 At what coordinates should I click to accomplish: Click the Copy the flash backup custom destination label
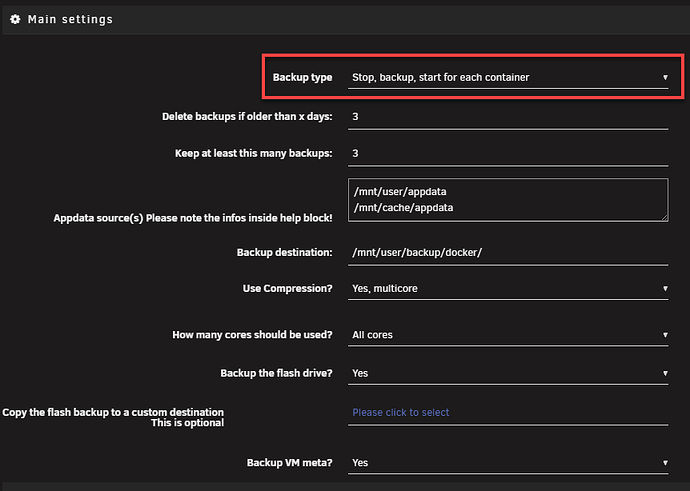113,417
